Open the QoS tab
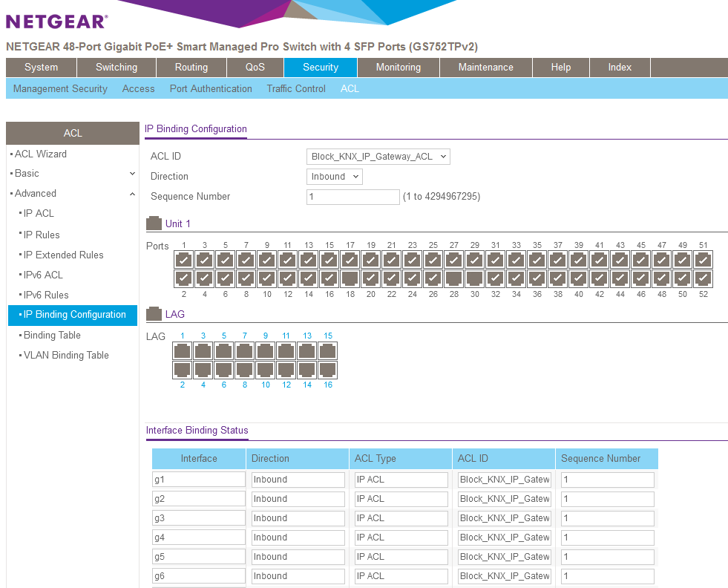Image resolution: width=728 pixels, height=588 pixels. pos(255,68)
